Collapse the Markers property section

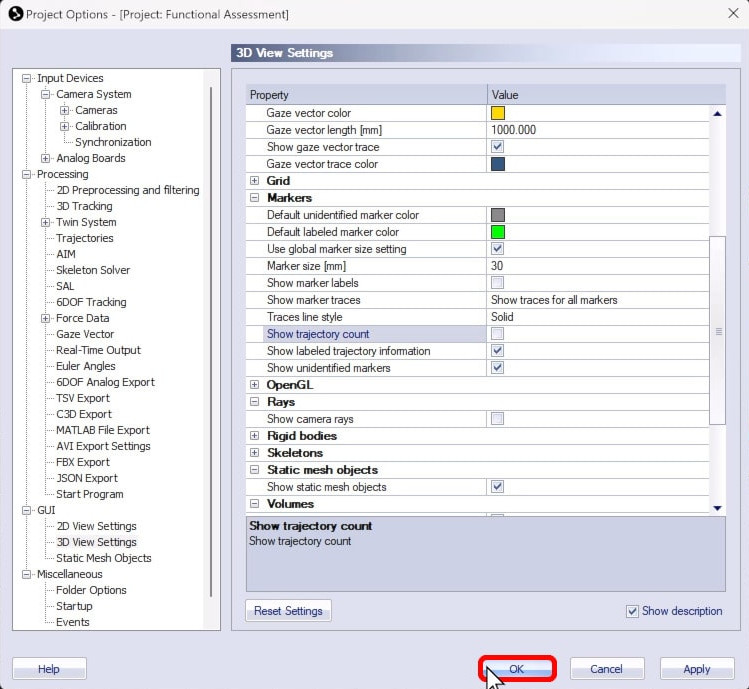click(x=255, y=198)
